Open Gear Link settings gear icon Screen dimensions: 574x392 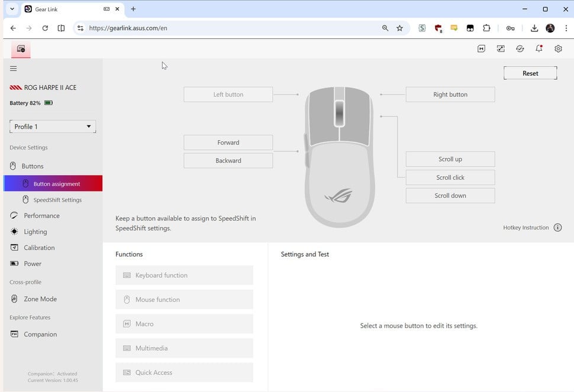558,48
